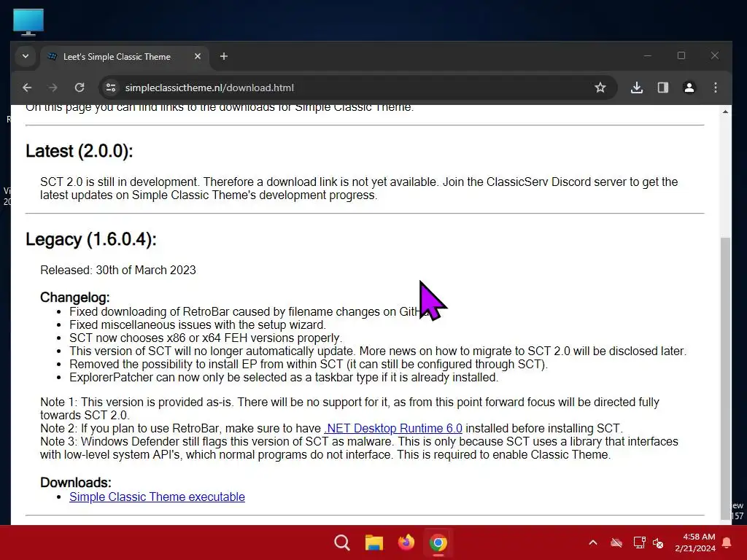Click 'ExplorerPatcher can now only be selected' line

(284, 377)
